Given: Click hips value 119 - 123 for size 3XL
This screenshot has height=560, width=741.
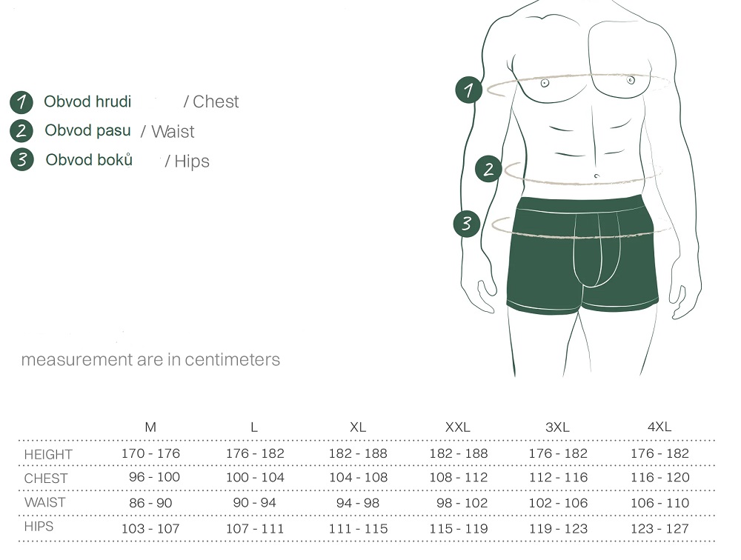Looking at the screenshot, I should 558,529.
